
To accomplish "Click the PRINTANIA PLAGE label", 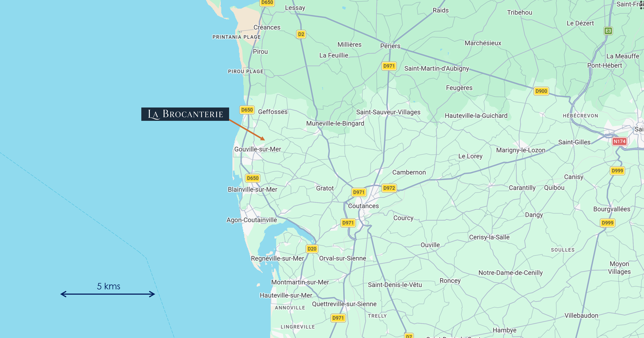I will point(236,37).
